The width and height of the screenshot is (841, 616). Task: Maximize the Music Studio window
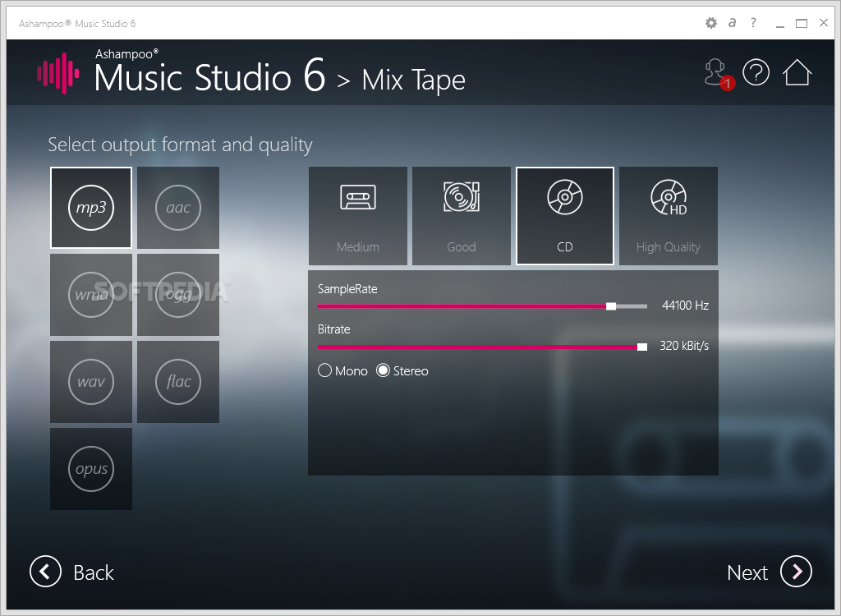[802, 24]
